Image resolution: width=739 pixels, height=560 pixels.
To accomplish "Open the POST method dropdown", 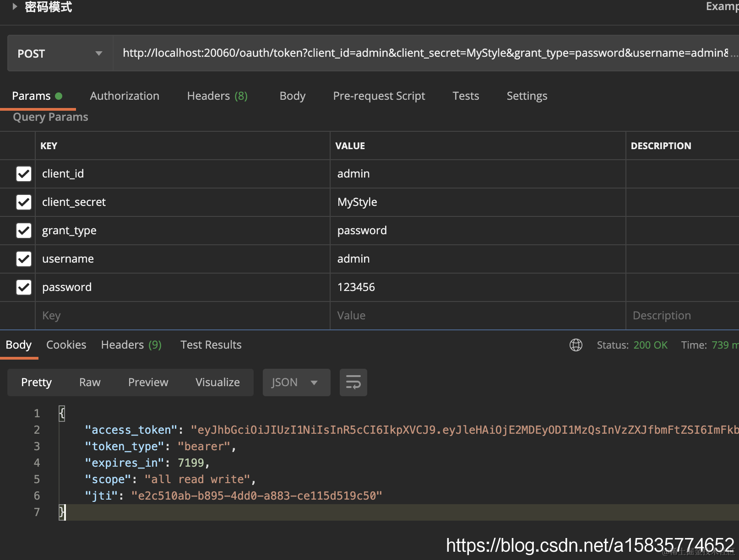I will coord(60,54).
